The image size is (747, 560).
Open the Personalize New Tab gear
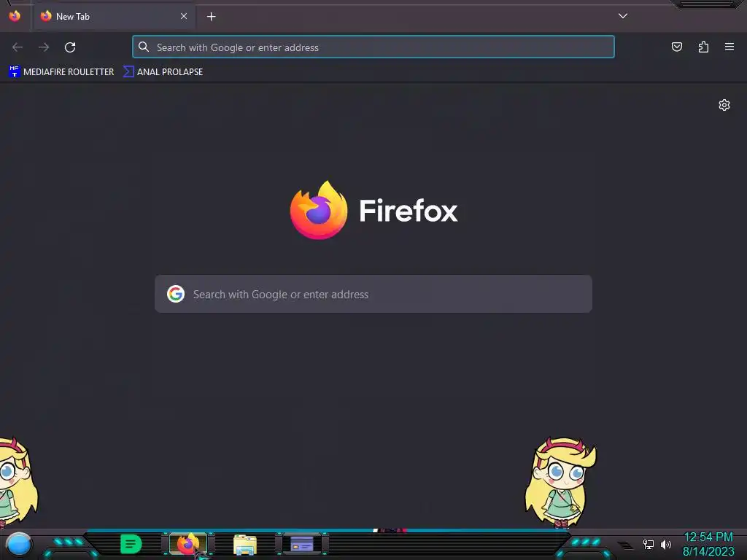click(724, 105)
